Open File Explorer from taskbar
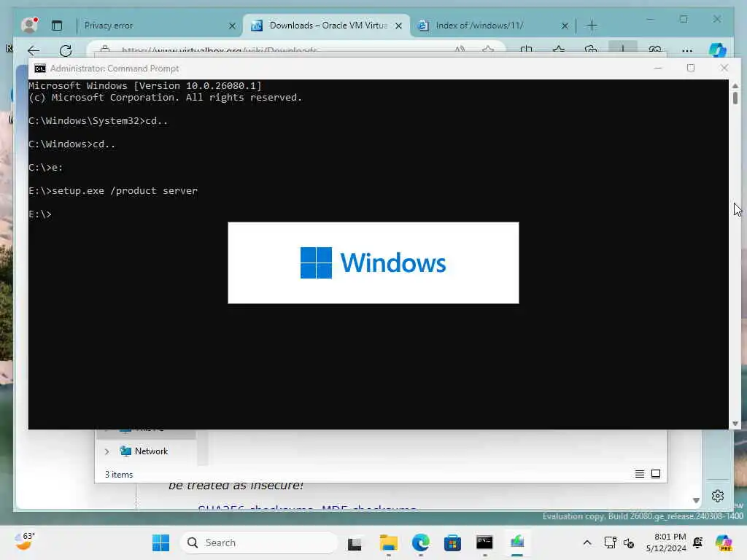Image resolution: width=747 pixels, height=560 pixels. point(388,542)
